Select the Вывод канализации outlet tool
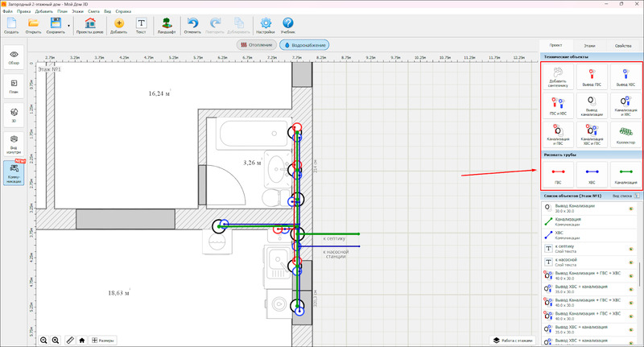This screenshot has height=347, width=644. pyautogui.click(x=592, y=104)
